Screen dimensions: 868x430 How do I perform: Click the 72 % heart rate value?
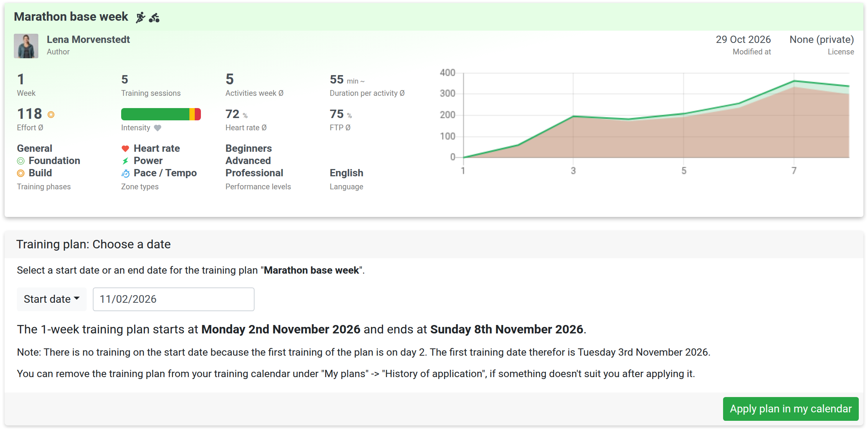(237, 114)
